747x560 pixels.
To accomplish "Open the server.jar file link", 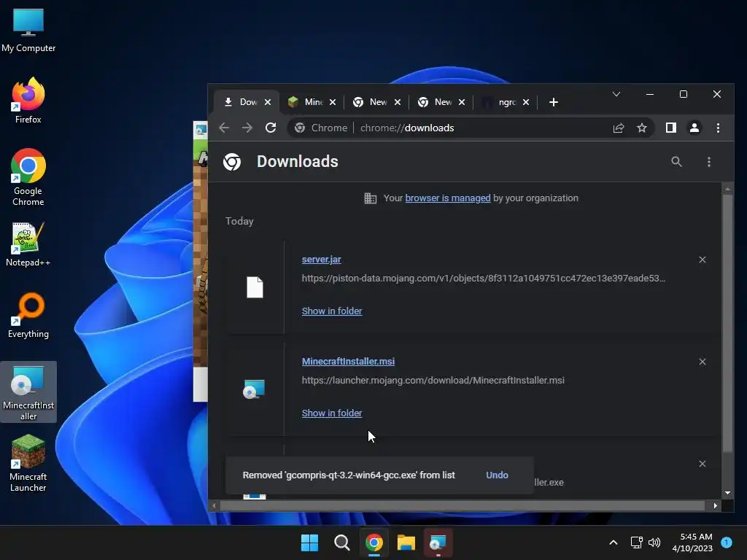I will 321,260.
